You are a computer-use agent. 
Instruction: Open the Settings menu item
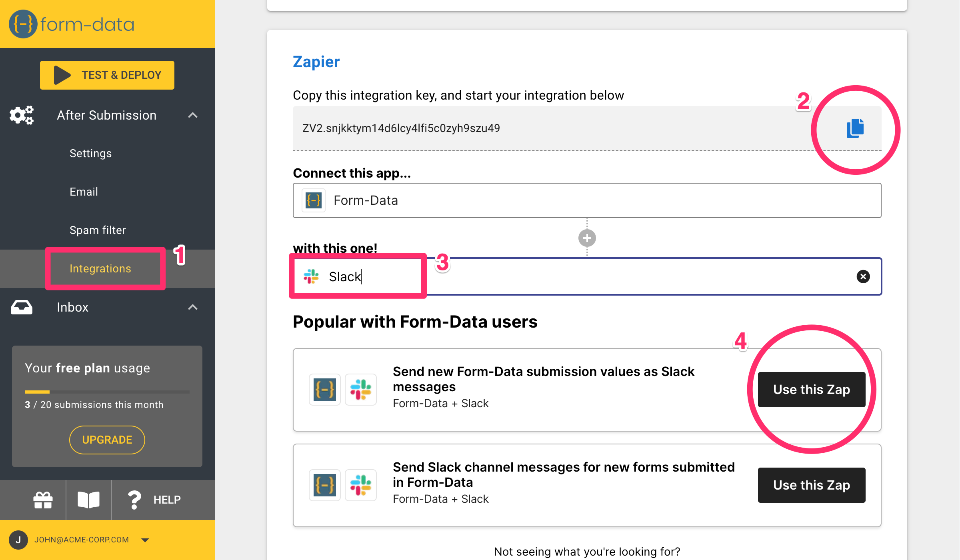coord(90,154)
